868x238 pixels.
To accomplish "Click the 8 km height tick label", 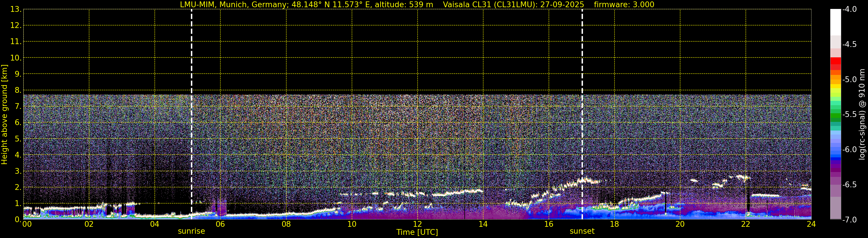I will click(x=18, y=90).
